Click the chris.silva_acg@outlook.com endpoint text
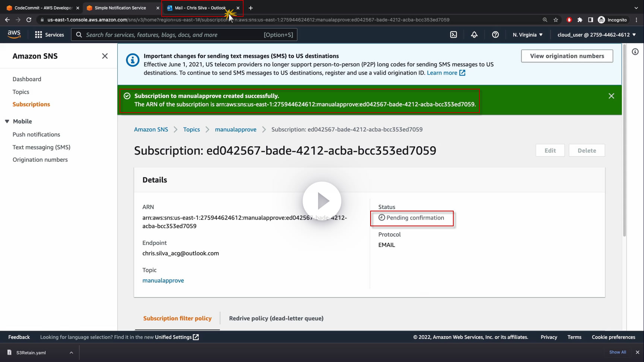This screenshot has width=644, height=362. click(x=181, y=254)
